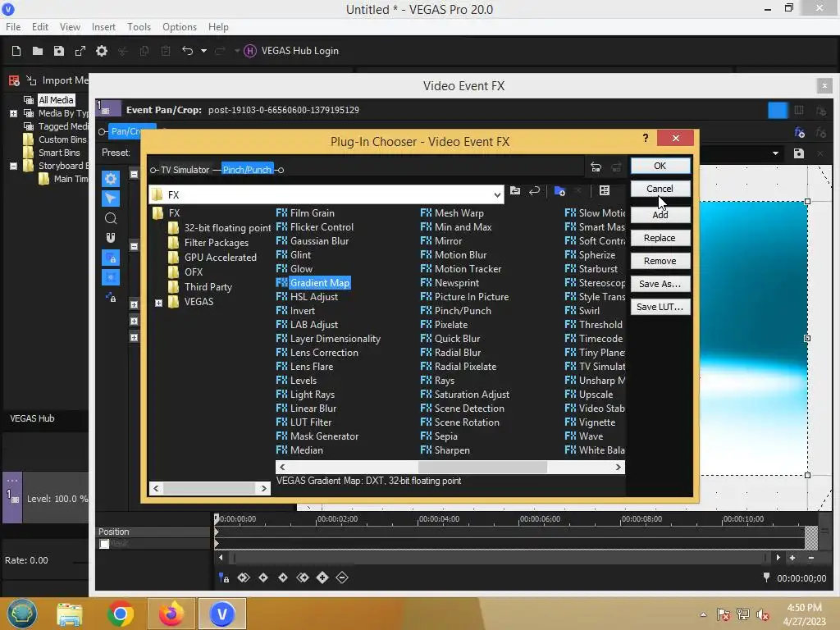Click the Save project disk icon
Screen dimensions: 840x630
point(59,51)
